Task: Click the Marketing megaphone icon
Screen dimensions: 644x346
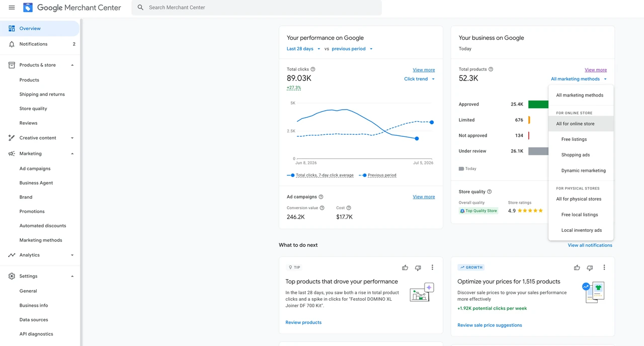Action: [x=12, y=153]
